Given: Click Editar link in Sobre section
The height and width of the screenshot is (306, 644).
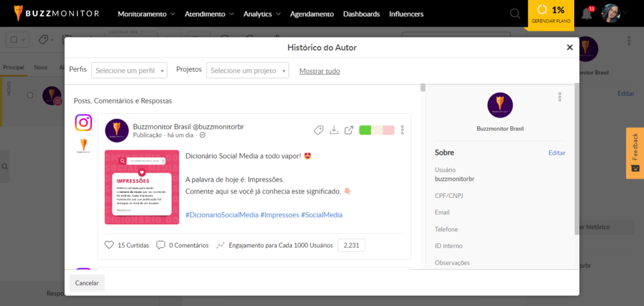Looking at the screenshot, I should coord(557,153).
